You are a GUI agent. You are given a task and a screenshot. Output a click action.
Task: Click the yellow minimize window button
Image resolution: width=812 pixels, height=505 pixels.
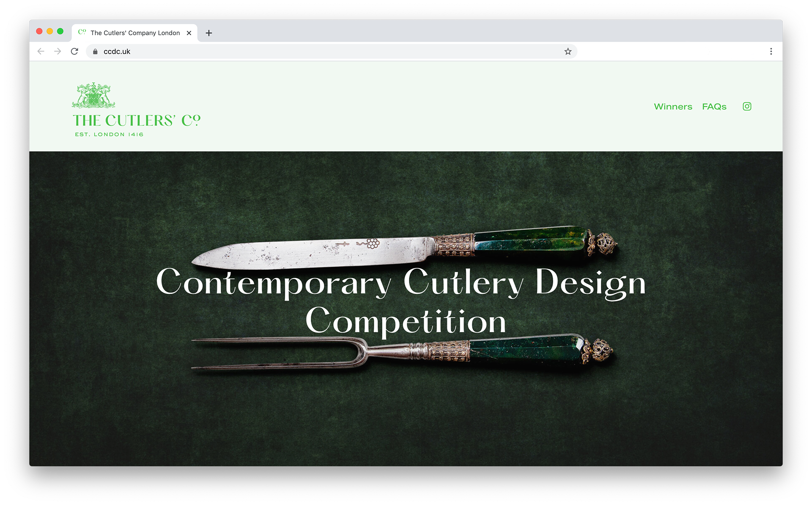pos(49,31)
